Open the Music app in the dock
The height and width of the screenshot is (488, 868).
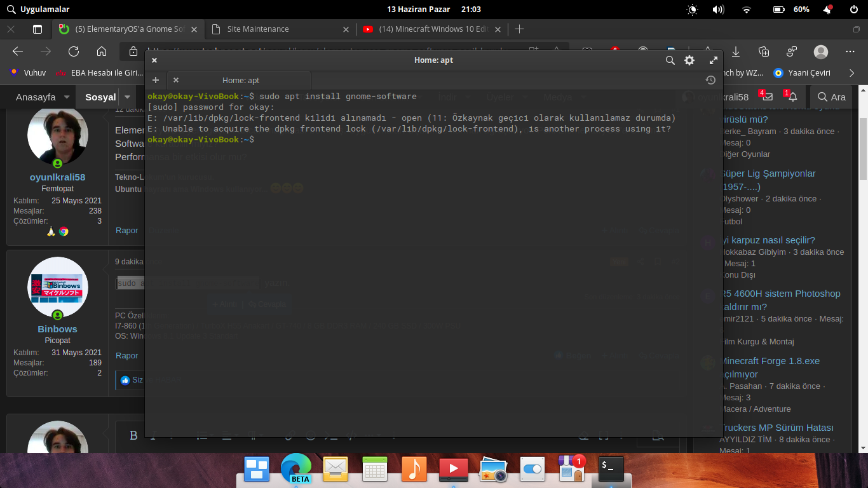414,469
